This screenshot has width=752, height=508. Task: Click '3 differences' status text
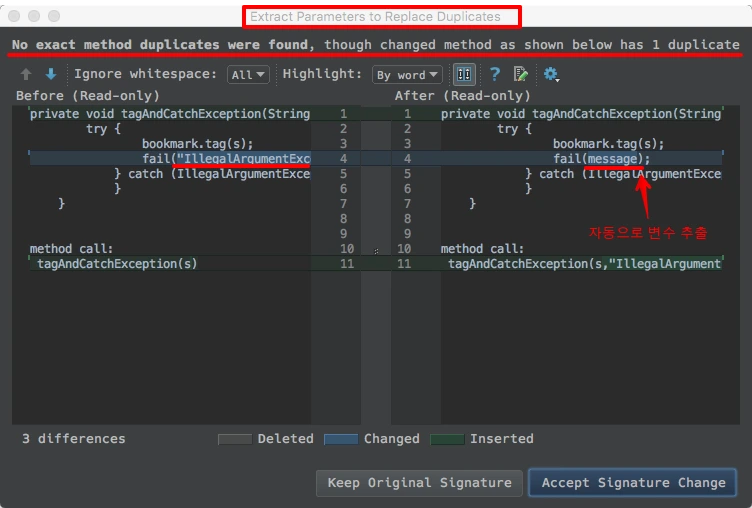73,439
